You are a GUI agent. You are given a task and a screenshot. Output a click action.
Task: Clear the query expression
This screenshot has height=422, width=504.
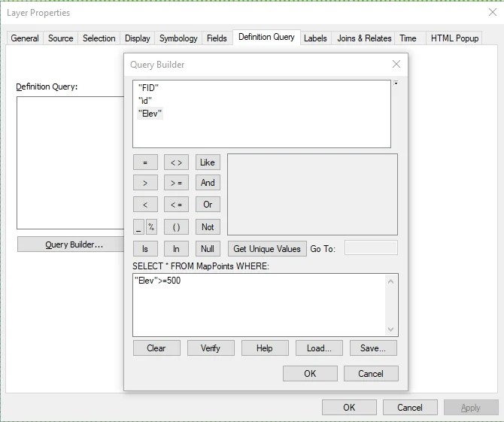point(156,348)
